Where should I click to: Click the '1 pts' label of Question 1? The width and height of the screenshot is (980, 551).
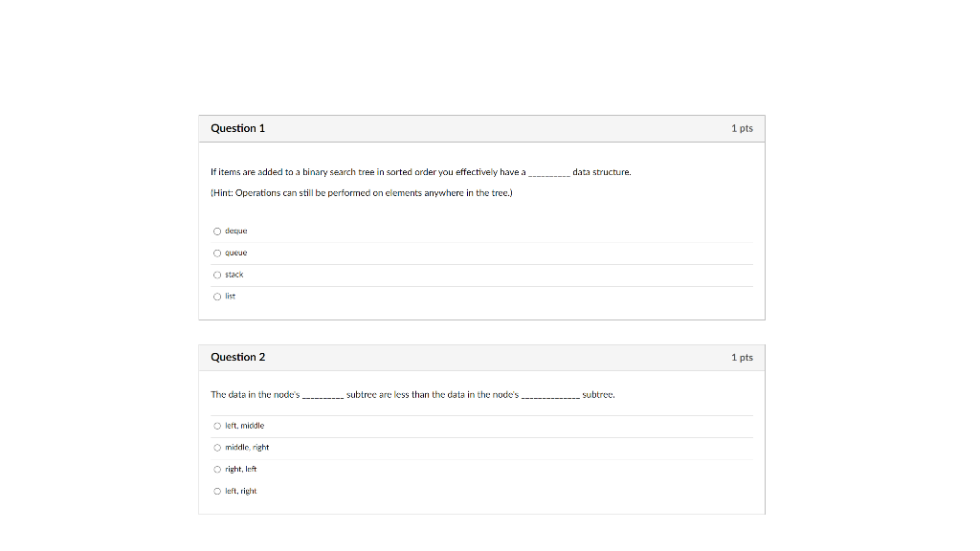[742, 129]
